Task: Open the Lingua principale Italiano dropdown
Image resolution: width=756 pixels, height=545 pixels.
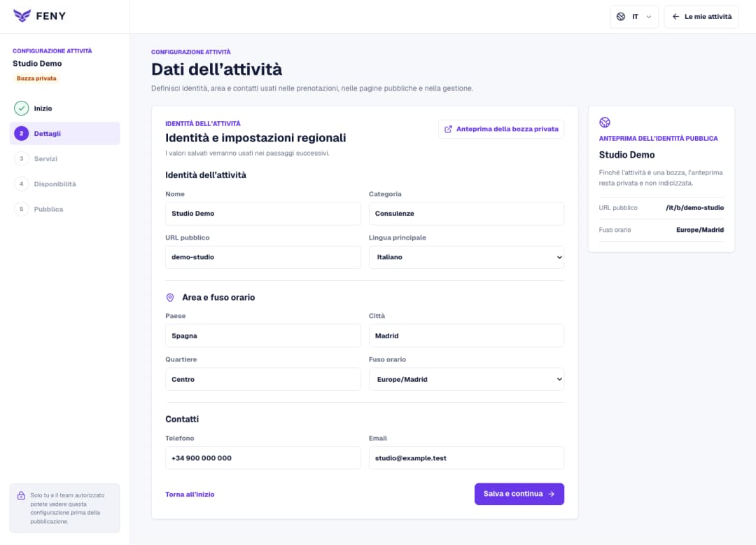Action: [x=466, y=257]
